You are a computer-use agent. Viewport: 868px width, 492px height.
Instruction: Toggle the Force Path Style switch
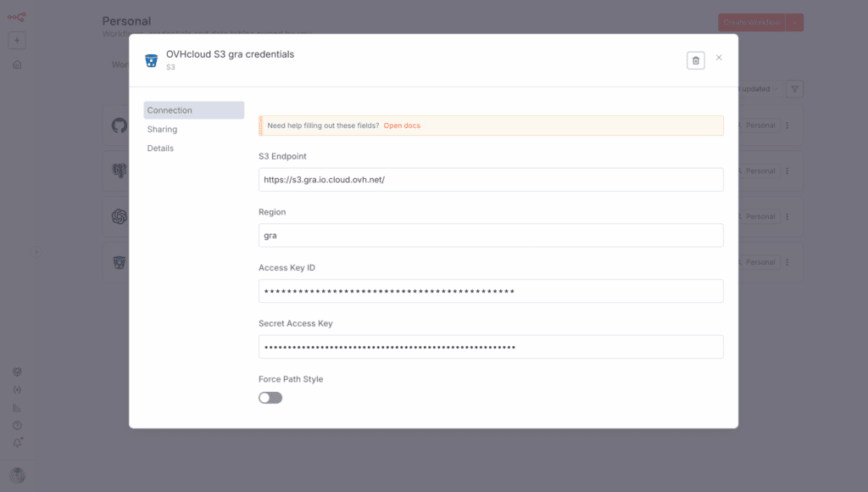pos(270,398)
